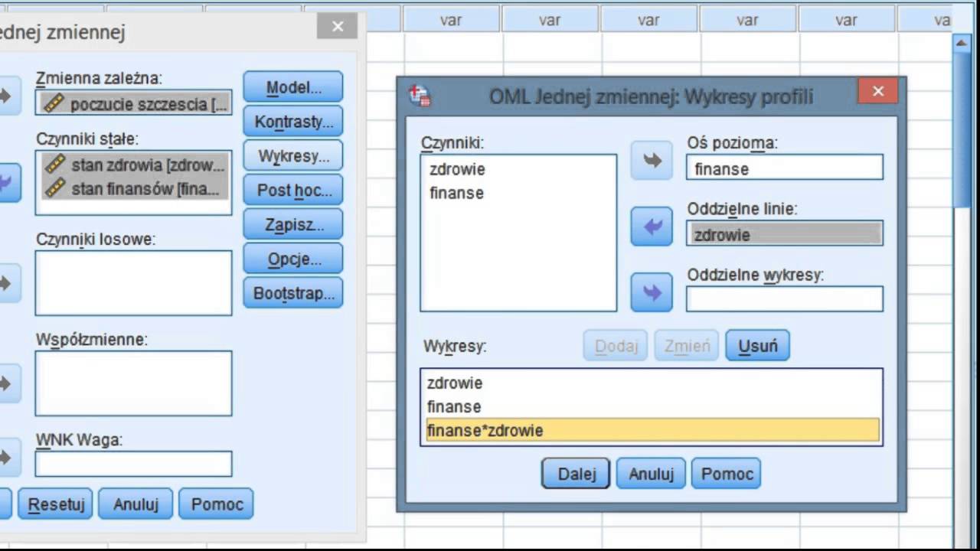Select stan zdrowia in Czynniki stałe
Viewport: 980px width, 551px height.
click(136, 165)
